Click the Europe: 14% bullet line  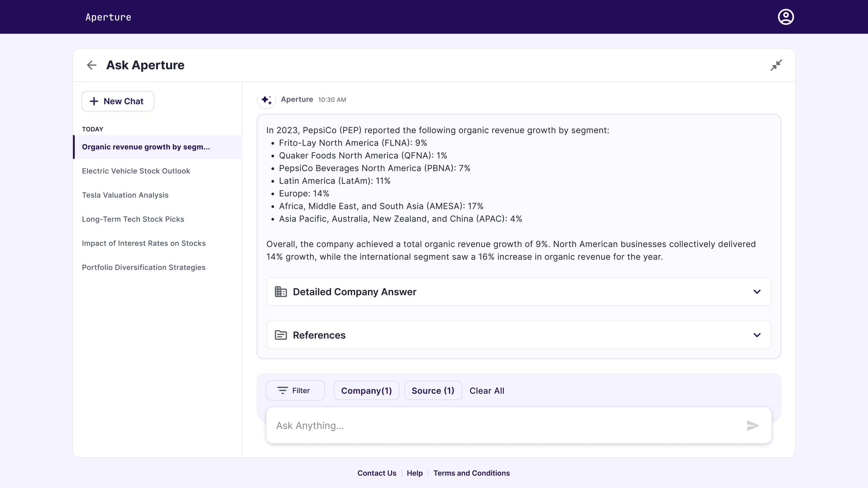pos(304,193)
